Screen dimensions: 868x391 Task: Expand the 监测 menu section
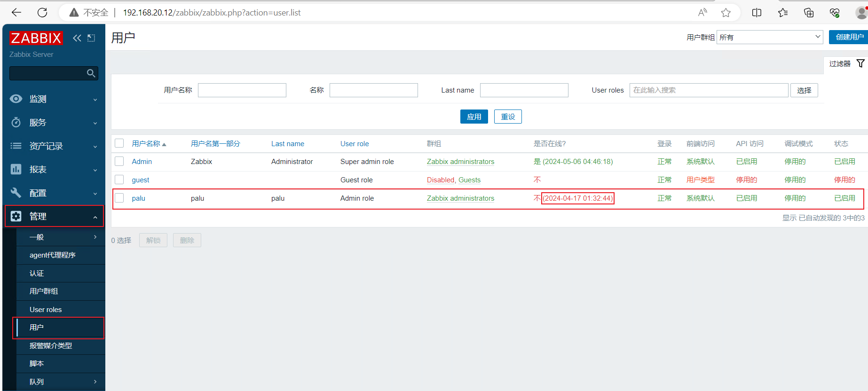point(54,99)
